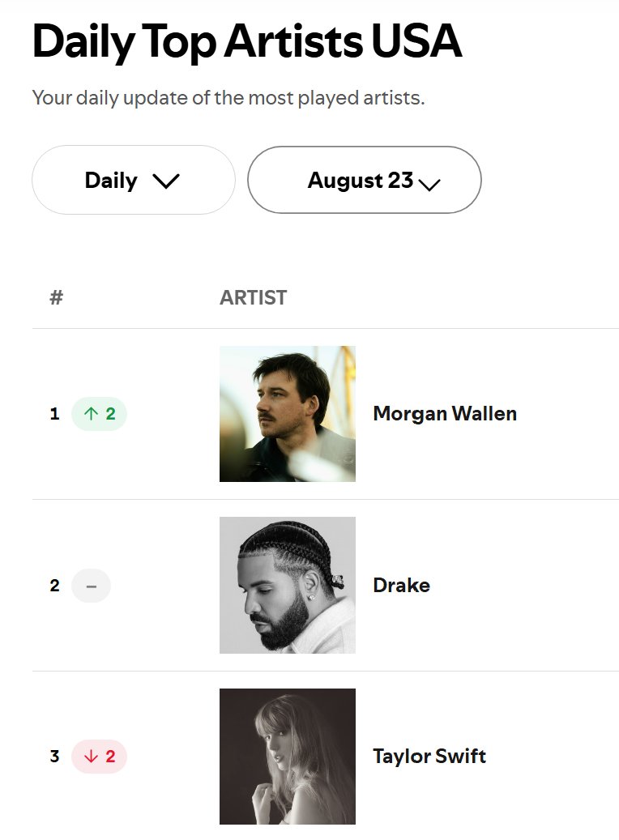Click rank number 2 in the chart
619x840 pixels.
[55, 586]
